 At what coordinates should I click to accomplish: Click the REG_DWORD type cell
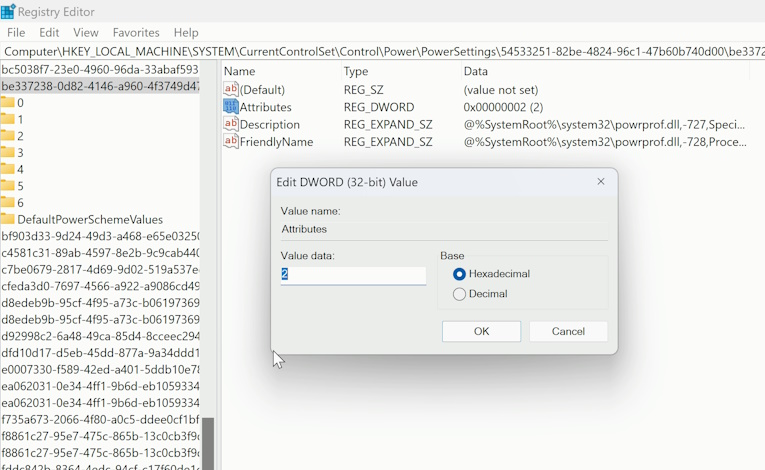click(x=379, y=107)
